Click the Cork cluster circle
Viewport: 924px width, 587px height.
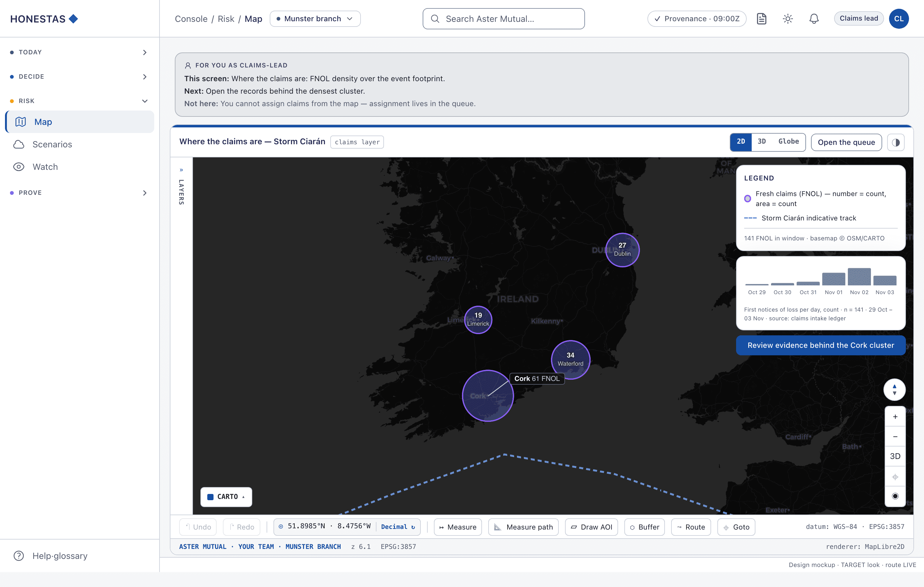[487, 396]
